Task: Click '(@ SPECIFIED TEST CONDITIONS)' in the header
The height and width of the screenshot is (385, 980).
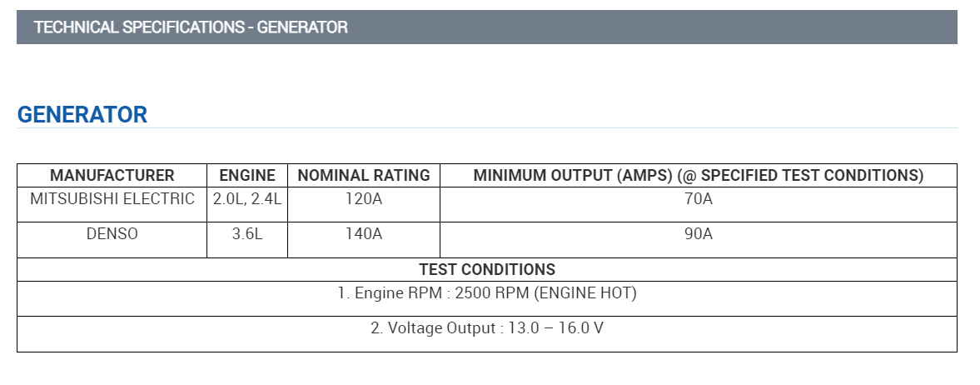Action: click(801, 175)
